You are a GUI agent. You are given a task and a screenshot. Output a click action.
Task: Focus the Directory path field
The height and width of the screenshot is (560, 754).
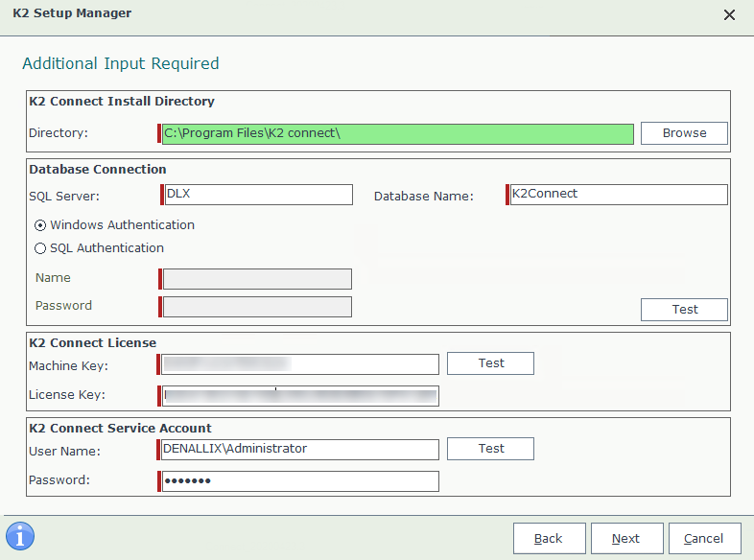[x=398, y=133]
